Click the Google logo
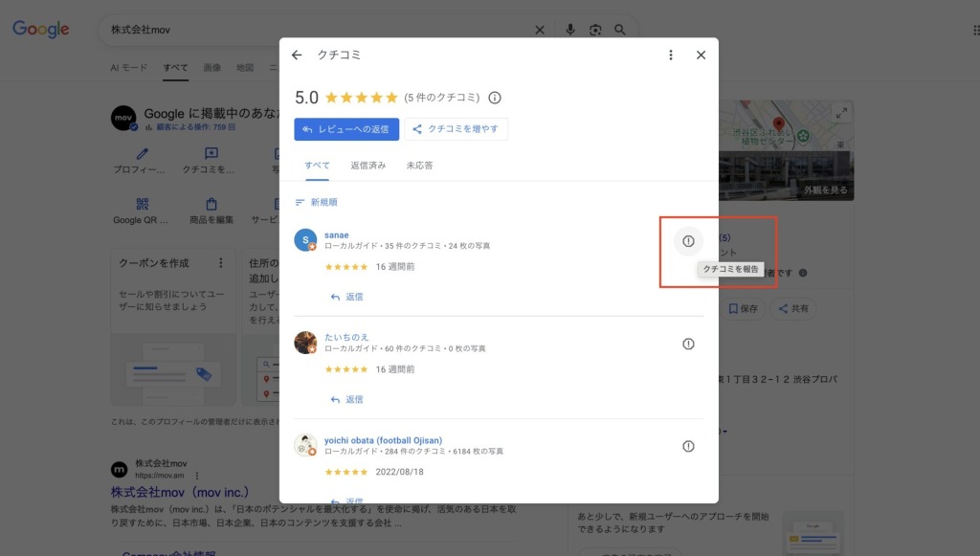 tap(41, 30)
